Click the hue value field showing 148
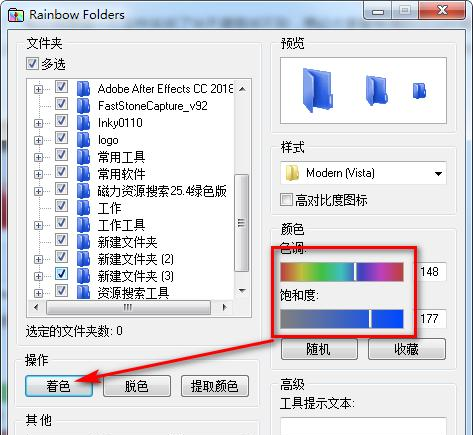Viewport: 473px width, 435px height. click(x=432, y=272)
